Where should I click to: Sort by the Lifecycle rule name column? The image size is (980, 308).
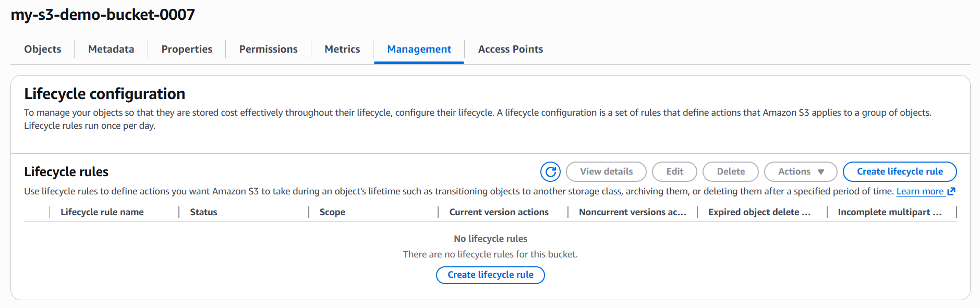point(102,212)
